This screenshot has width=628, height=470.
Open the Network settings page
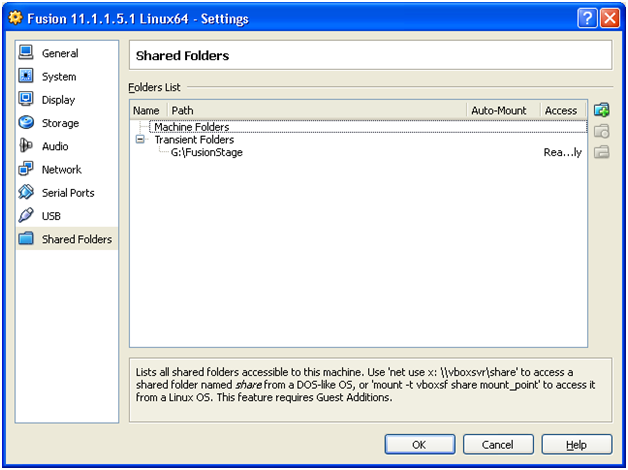67,169
